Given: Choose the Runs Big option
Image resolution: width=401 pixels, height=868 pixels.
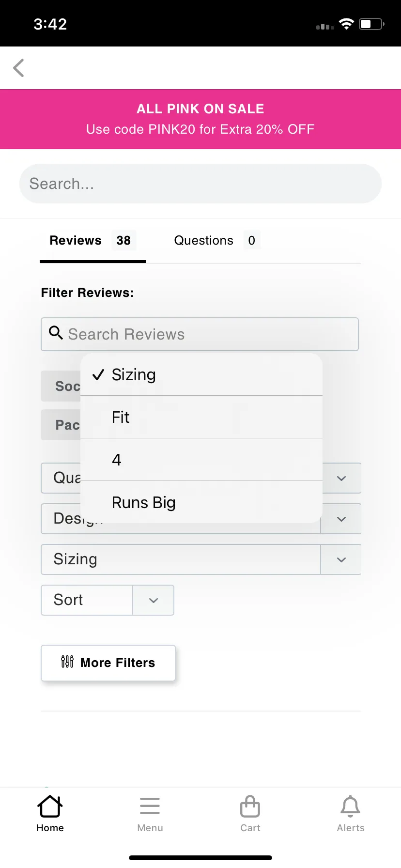Looking at the screenshot, I should pos(201,502).
